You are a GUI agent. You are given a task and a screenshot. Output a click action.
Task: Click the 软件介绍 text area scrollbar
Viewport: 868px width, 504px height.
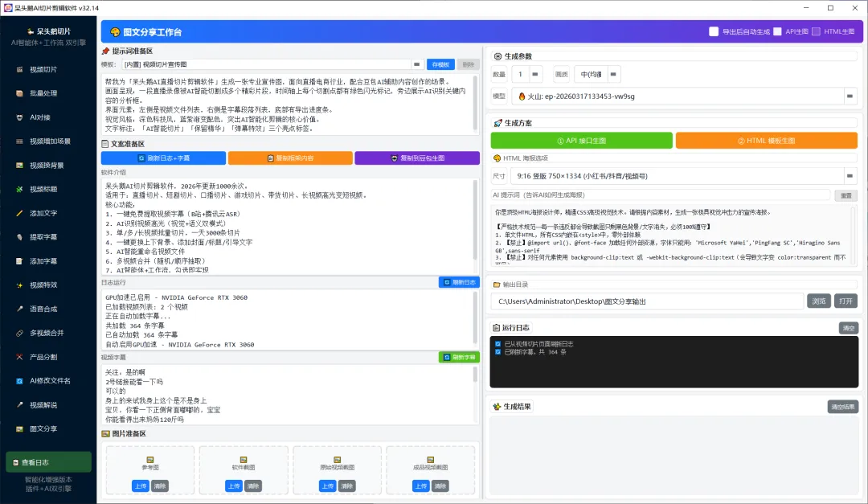pyautogui.click(x=475, y=220)
